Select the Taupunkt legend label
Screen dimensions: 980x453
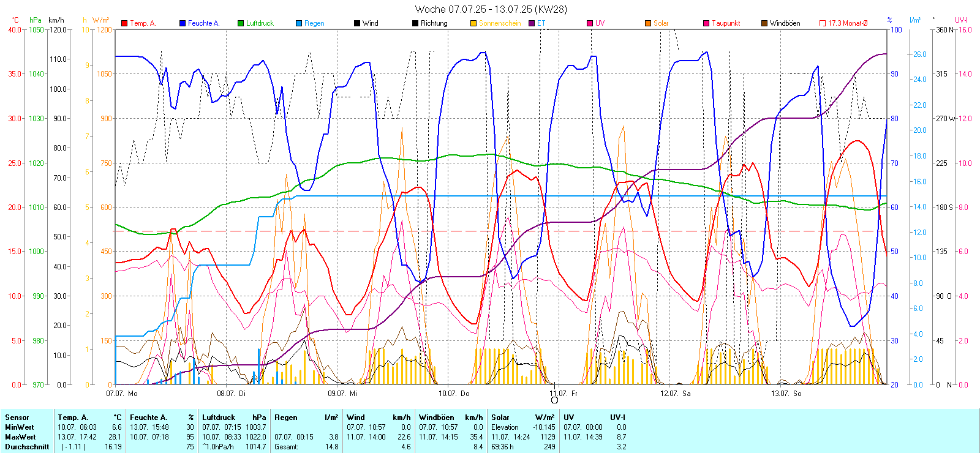(x=726, y=23)
